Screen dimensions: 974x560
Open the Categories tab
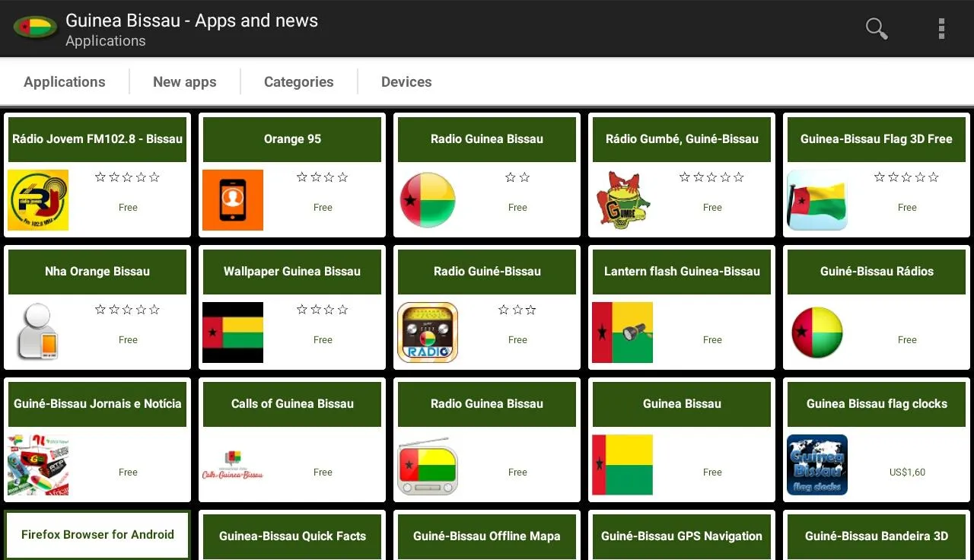pyautogui.click(x=299, y=81)
